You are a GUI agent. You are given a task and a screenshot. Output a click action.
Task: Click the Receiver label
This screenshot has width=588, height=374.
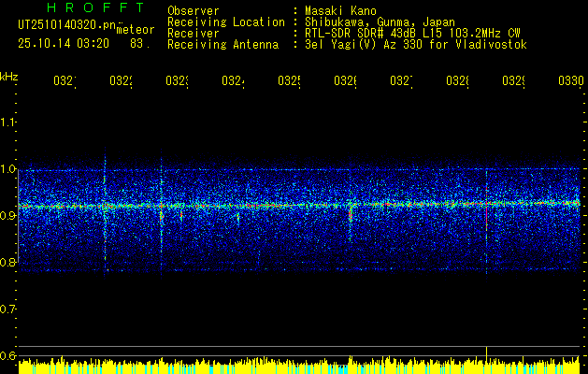click(x=194, y=34)
